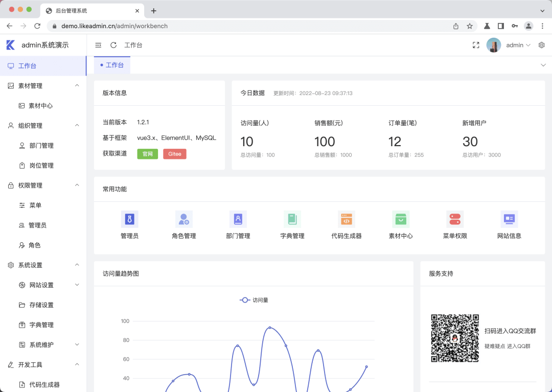Open the 管理员 shortcut icon in 常用功能
552x392 pixels.
point(129,219)
